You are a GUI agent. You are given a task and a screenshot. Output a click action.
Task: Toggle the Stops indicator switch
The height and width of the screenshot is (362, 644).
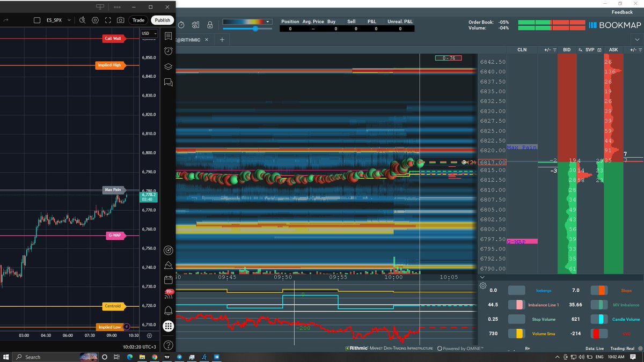(599, 290)
